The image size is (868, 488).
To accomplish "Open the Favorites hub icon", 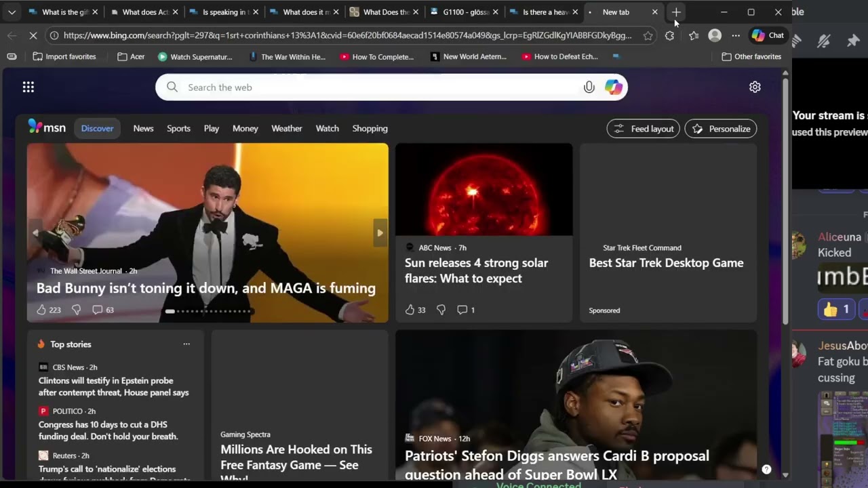I will pyautogui.click(x=694, y=35).
